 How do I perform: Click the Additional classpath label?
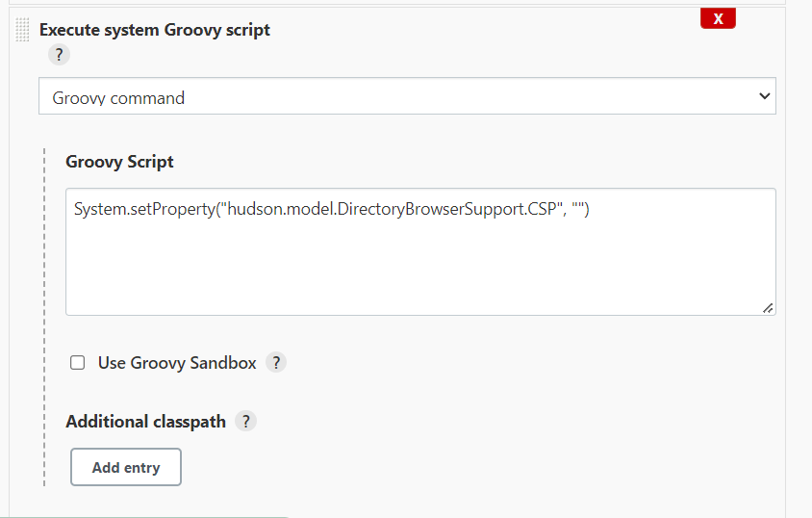pos(145,421)
